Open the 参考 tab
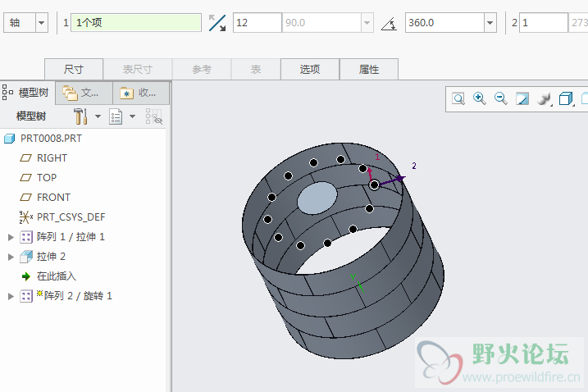588x392 pixels. click(202, 69)
